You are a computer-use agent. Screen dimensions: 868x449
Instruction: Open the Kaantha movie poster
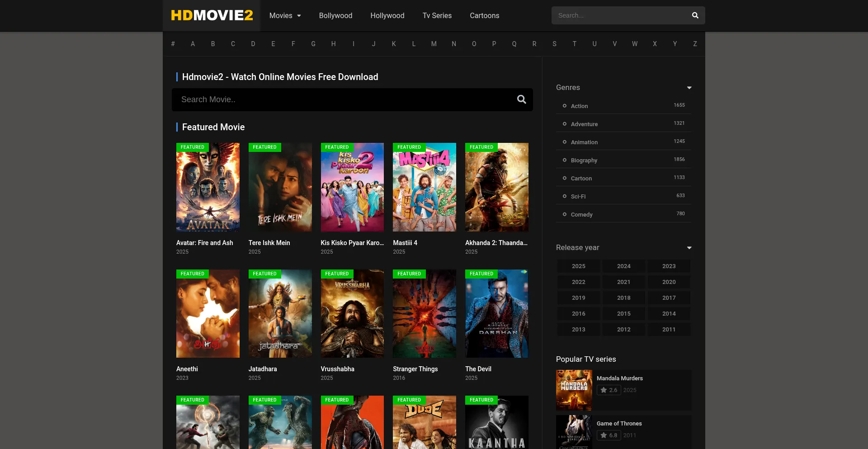(497, 422)
